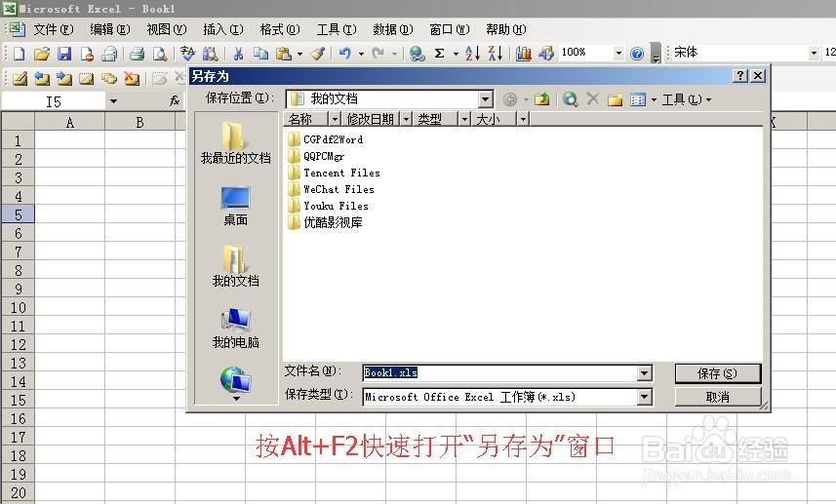The height and width of the screenshot is (504, 836).
Task: Click the Copy icon in toolbar
Action: coord(260,53)
